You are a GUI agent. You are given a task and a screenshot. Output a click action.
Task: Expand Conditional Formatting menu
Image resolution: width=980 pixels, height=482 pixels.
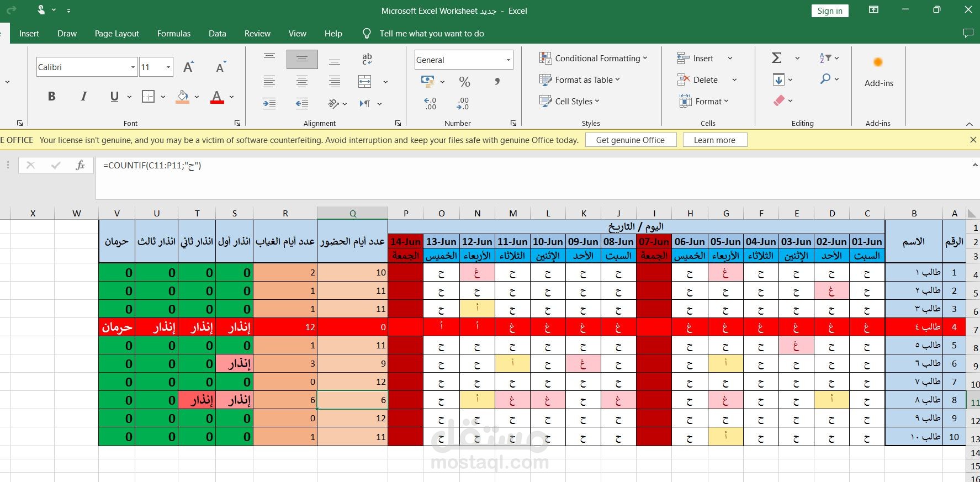point(593,58)
